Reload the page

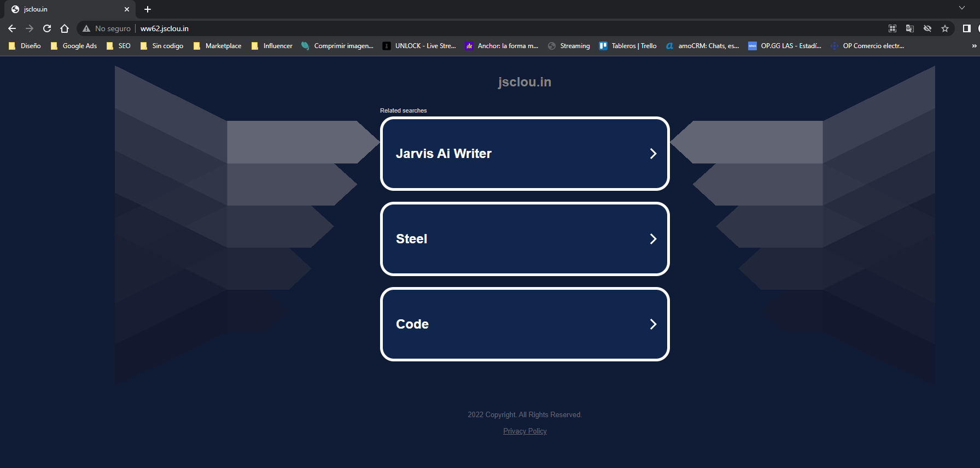coord(47,28)
